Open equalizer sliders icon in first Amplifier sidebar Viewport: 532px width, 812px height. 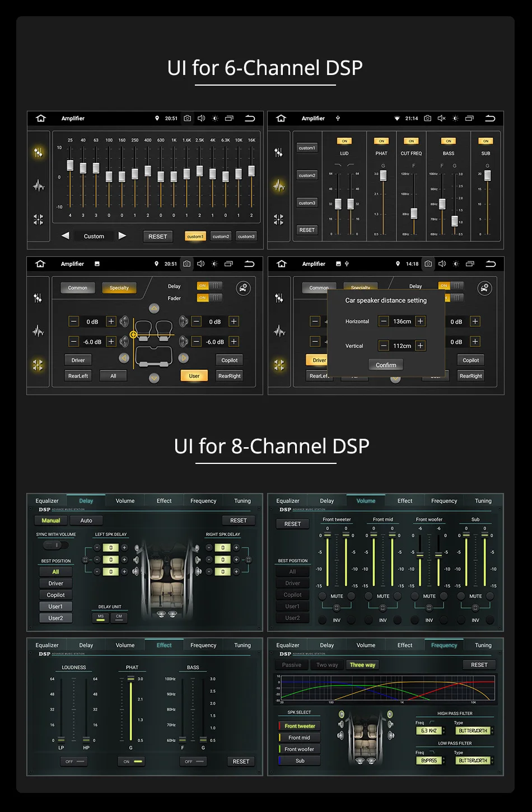tap(38, 152)
